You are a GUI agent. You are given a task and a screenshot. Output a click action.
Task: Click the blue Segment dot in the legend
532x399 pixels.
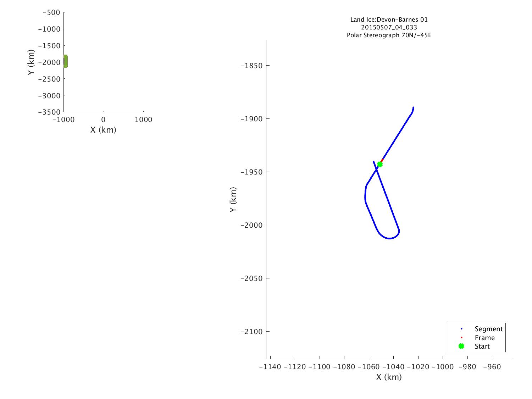tap(461, 329)
